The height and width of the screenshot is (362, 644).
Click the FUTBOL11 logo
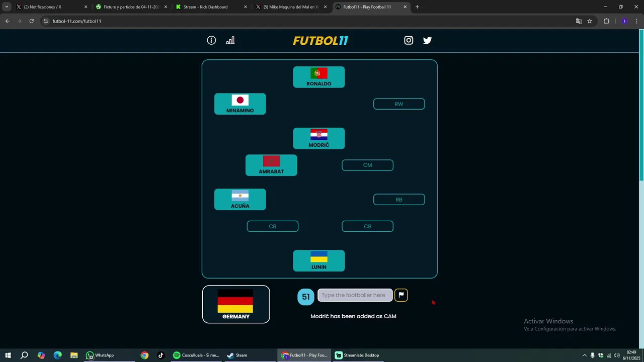pos(320,41)
